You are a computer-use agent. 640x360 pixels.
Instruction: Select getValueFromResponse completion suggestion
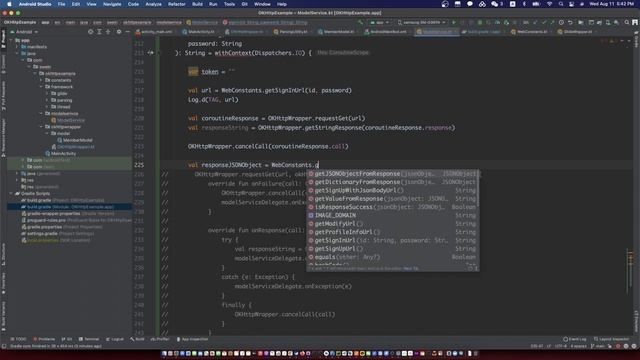(x=393, y=199)
